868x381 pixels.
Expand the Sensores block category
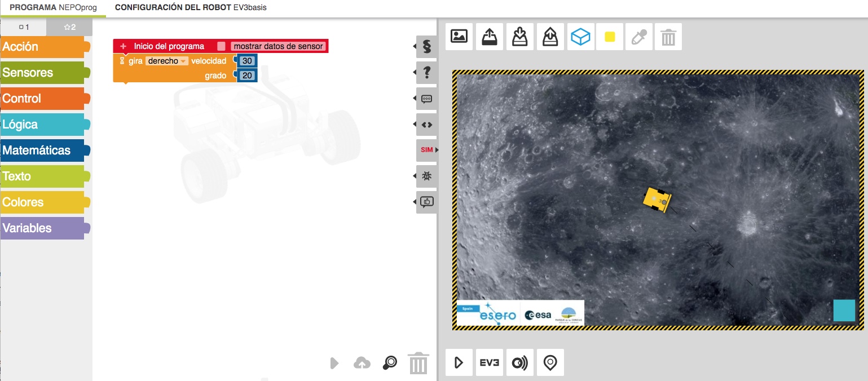pos(43,73)
